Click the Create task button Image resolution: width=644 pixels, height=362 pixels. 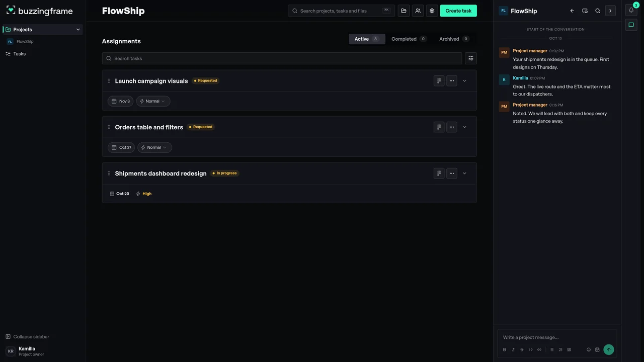[x=458, y=11]
